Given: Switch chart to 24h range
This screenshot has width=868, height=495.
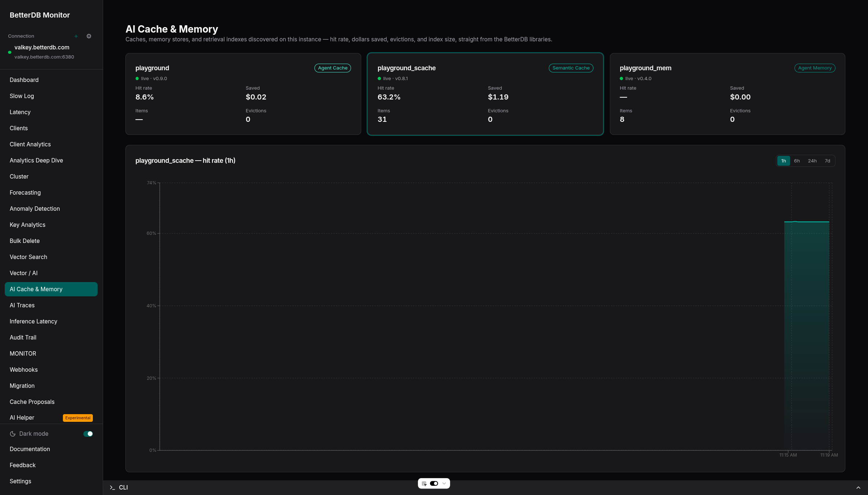Looking at the screenshot, I should pos(812,161).
